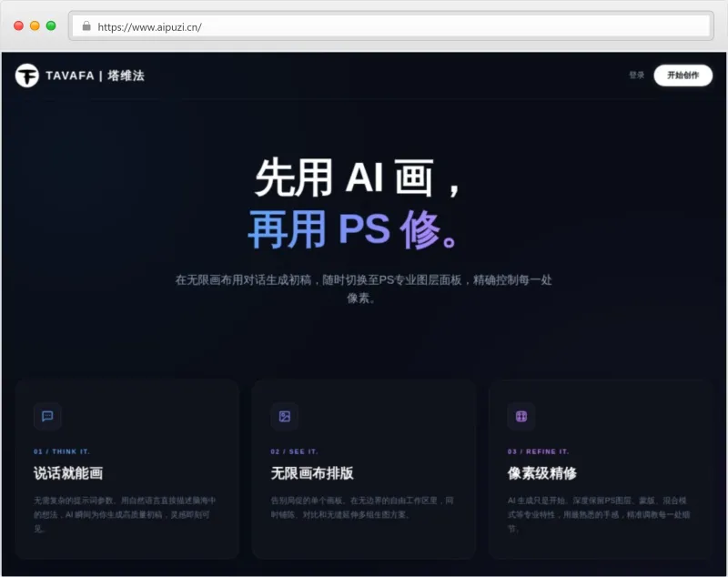Click the 02 / SEE IT. label
The image size is (728, 577).
pyautogui.click(x=294, y=451)
